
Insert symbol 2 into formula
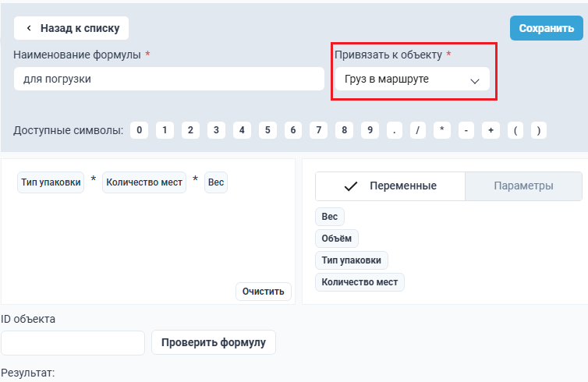tap(190, 130)
